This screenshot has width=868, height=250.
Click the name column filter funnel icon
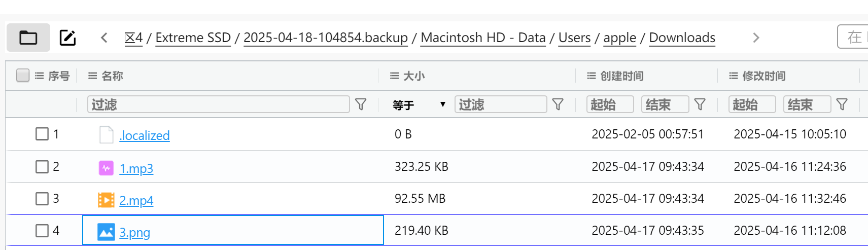pos(361,104)
